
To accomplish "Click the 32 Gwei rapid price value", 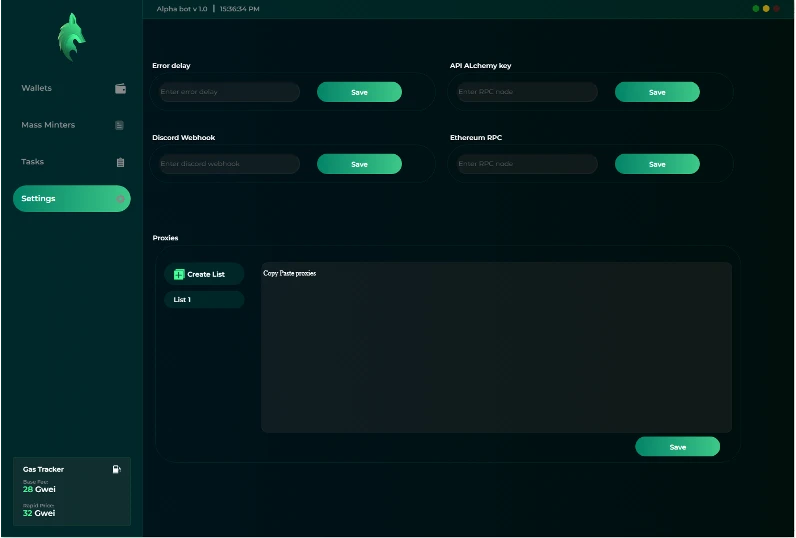I will point(39,513).
